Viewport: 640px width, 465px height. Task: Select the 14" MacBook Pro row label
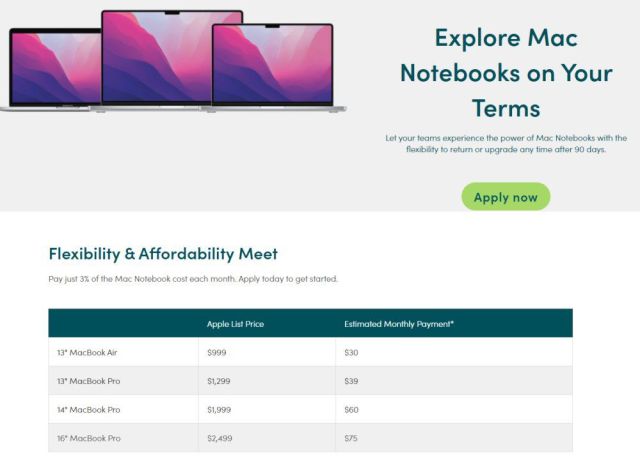click(89, 409)
